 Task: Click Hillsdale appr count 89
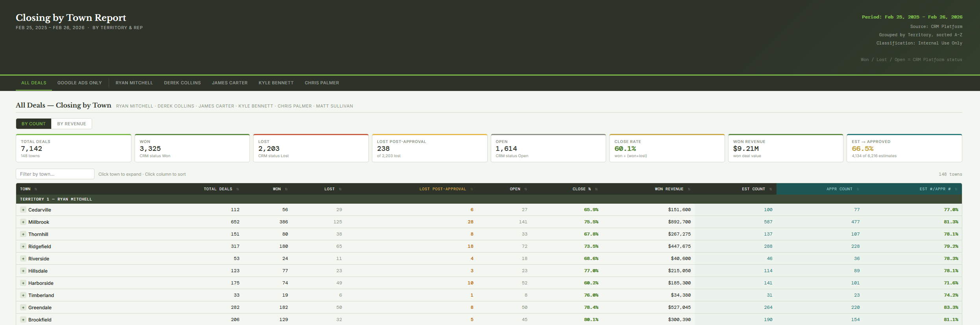point(857,271)
